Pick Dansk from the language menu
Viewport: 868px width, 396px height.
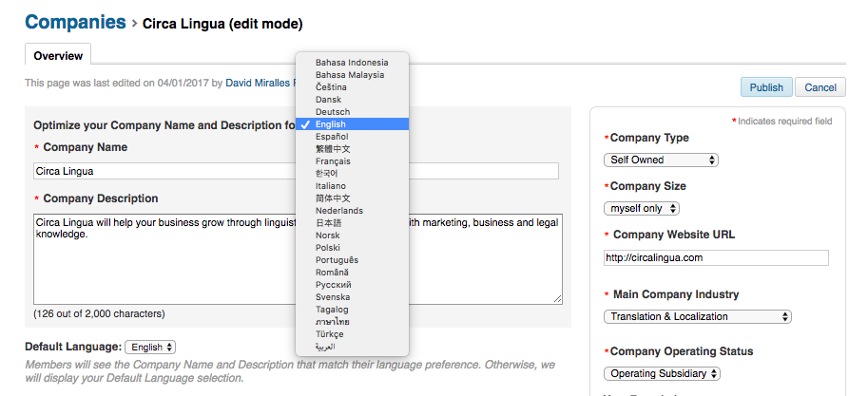(352, 100)
